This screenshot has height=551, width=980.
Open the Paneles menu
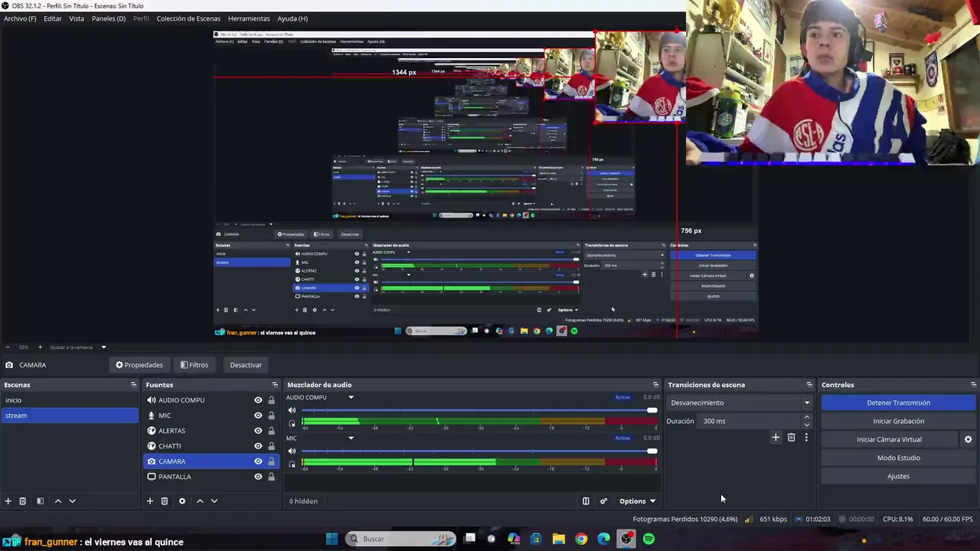coord(109,18)
